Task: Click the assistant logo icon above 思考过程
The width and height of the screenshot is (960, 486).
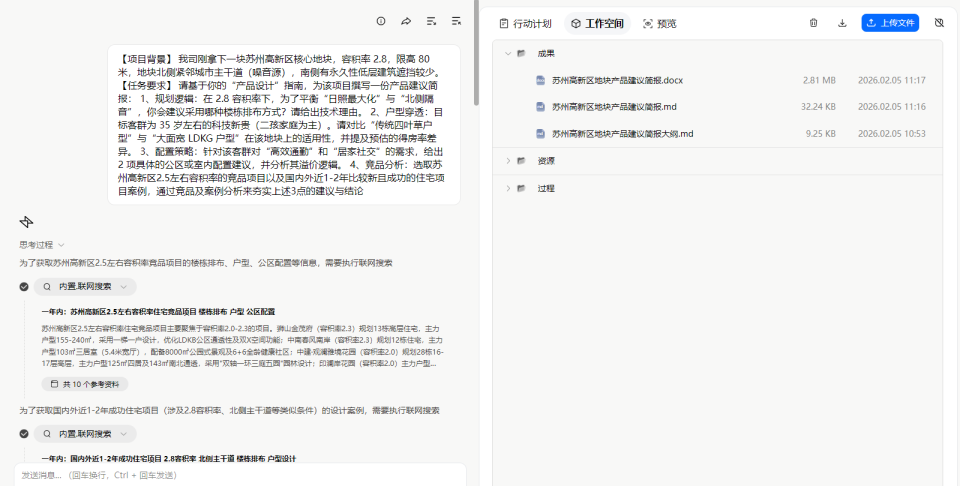Action: click(26, 222)
